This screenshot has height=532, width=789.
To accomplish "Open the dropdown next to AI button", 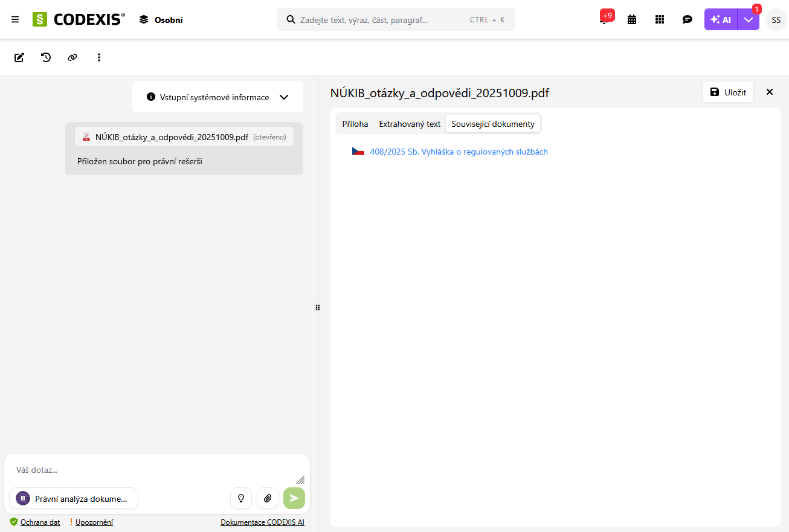I will point(749,19).
